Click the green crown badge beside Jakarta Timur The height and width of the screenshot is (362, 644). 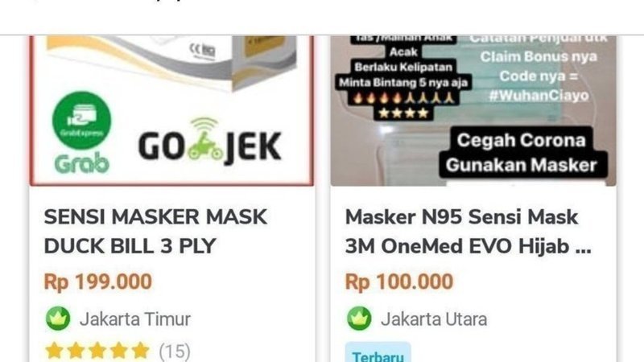coord(58,319)
